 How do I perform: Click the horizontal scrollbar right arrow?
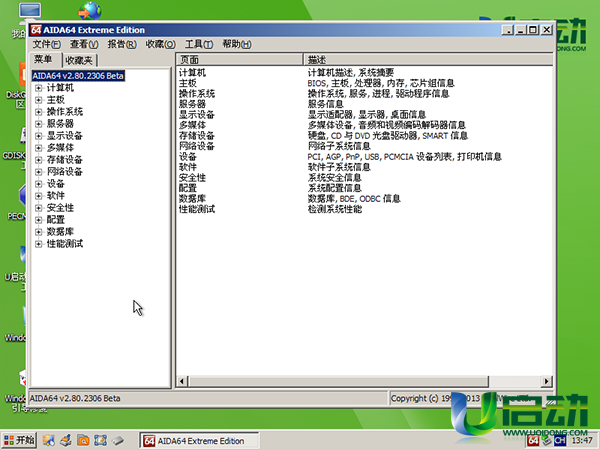(546, 381)
